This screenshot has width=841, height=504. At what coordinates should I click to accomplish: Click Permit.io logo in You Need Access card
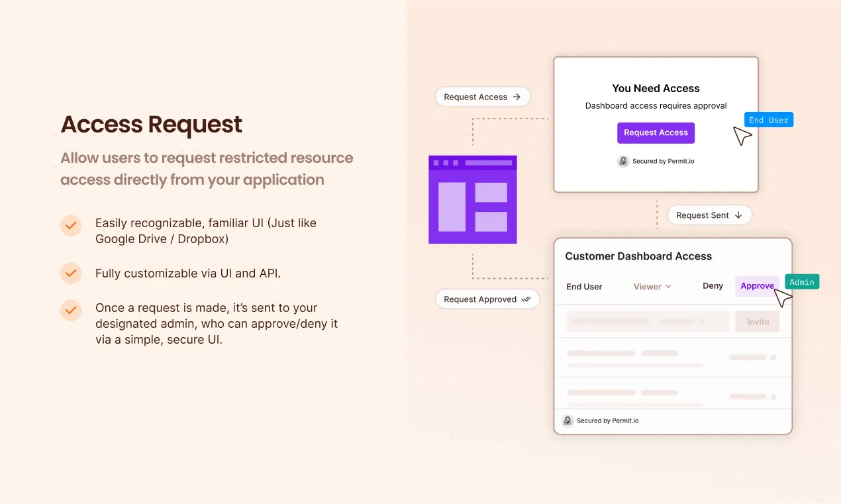[x=622, y=161]
